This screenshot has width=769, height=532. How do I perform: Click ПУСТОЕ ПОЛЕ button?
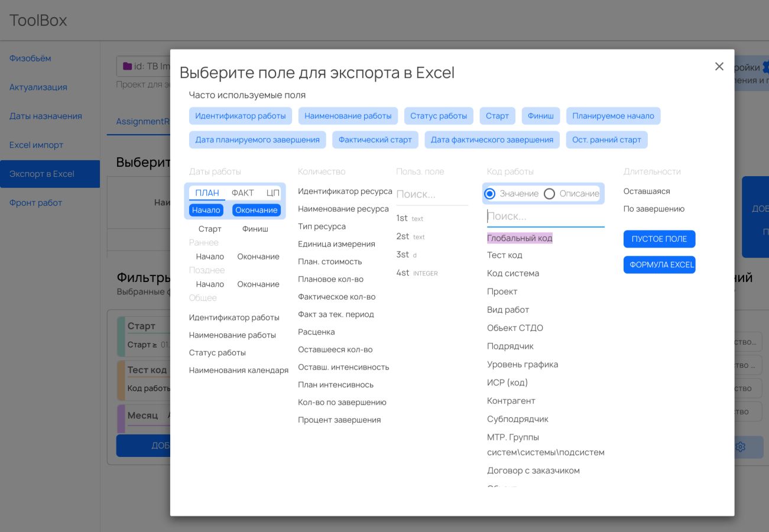(x=659, y=239)
